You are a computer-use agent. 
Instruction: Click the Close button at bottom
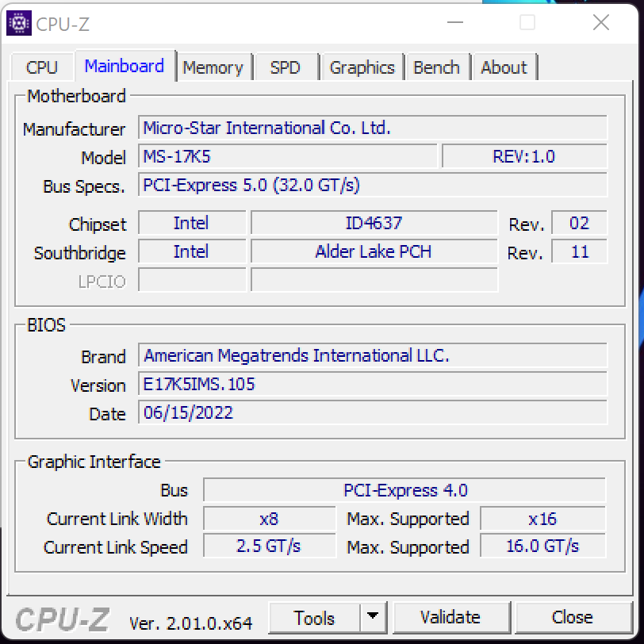[572, 617]
